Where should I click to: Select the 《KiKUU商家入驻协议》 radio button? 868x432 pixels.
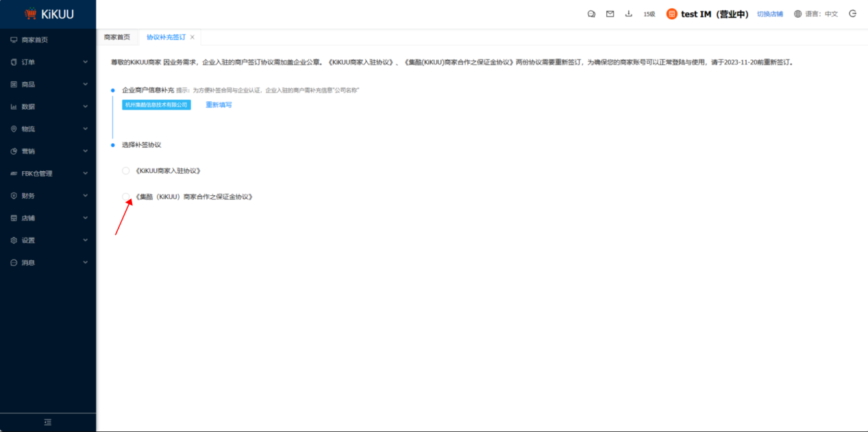[x=125, y=170]
